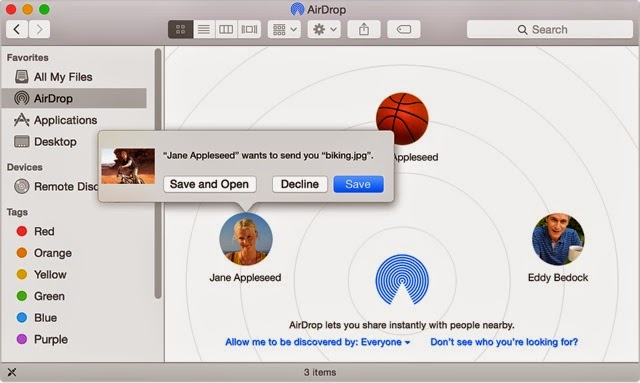
Task: Go back with the left chevron button
Action: coord(17,29)
